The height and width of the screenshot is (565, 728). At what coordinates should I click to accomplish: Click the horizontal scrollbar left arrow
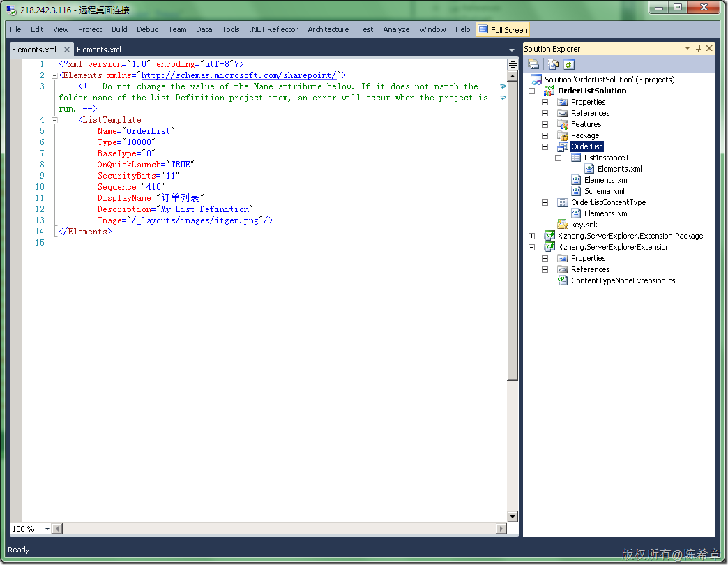point(57,529)
